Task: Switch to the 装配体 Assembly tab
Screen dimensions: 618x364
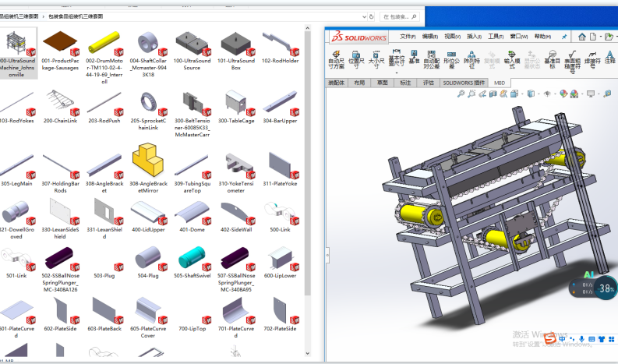Action: [x=337, y=83]
